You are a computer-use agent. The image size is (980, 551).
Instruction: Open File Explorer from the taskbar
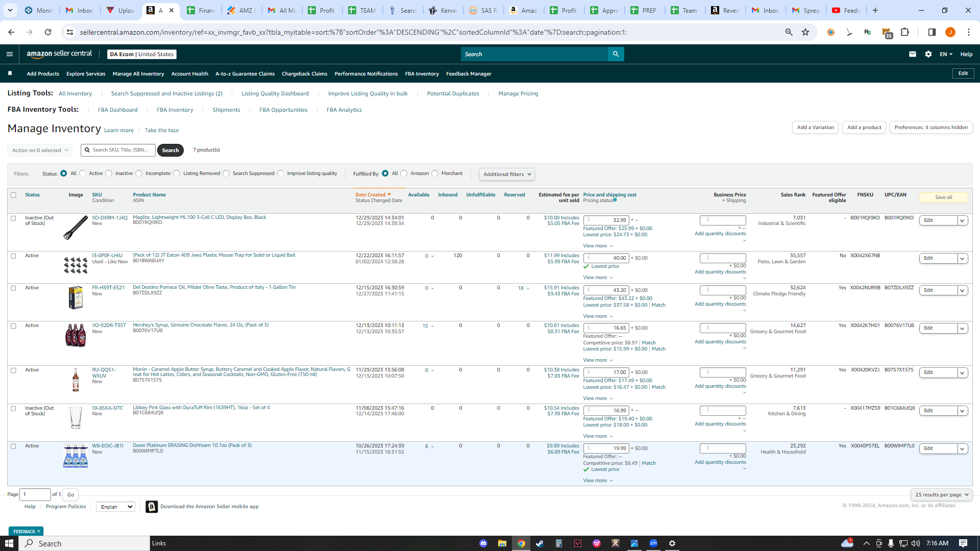coord(502,543)
